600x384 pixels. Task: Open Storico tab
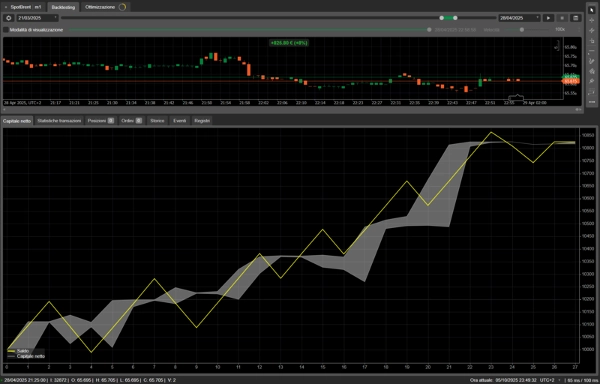tap(157, 120)
